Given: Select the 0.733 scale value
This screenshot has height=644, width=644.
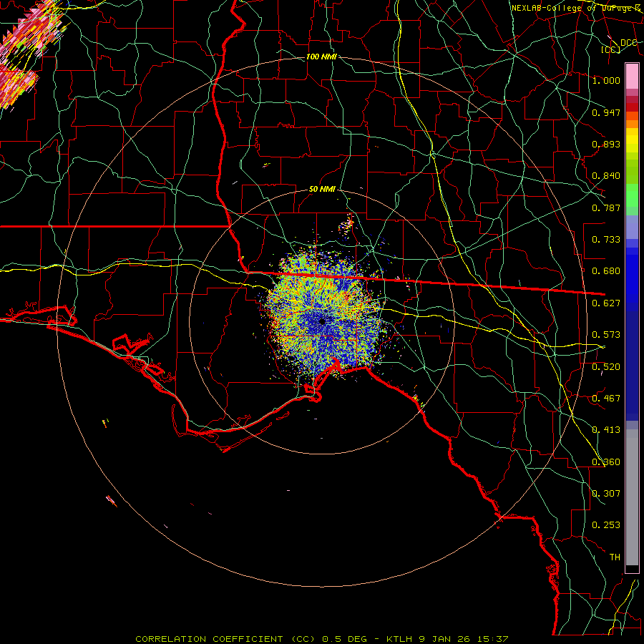Looking at the screenshot, I should click(606, 240).
